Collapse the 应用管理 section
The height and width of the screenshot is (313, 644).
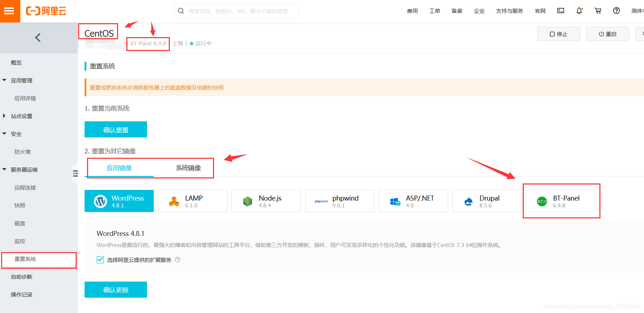point(4,80)
